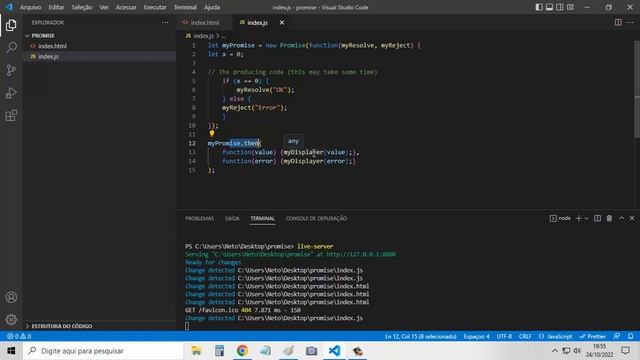This screenshot has height=360, width=640.
Task: Toggle secondary side bar layout icon
Action: pos(560,7)
